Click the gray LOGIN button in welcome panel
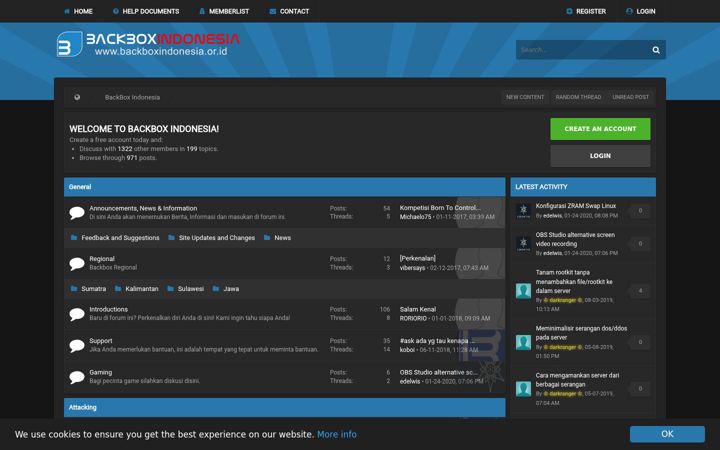 [x=600, y=156]
